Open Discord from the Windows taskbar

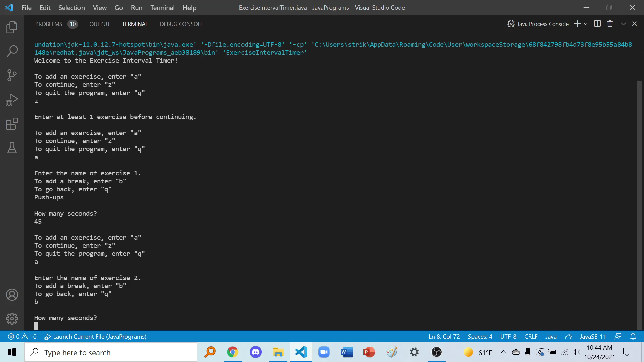point(256,352)
